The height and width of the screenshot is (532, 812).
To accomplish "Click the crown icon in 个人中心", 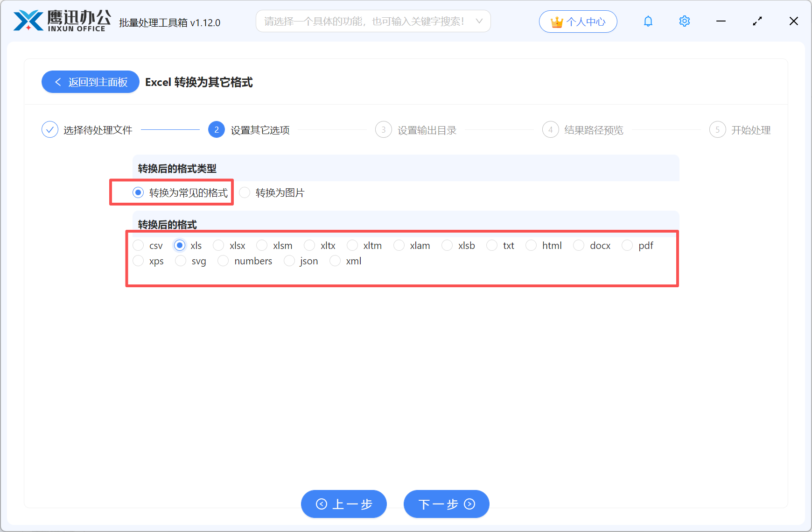I will pos(556,21).
